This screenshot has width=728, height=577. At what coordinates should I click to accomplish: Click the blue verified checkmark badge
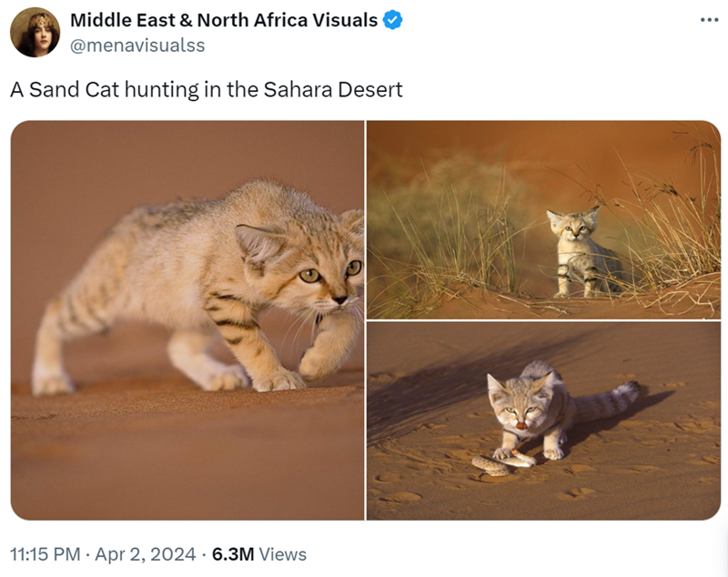tap(392, 20)
